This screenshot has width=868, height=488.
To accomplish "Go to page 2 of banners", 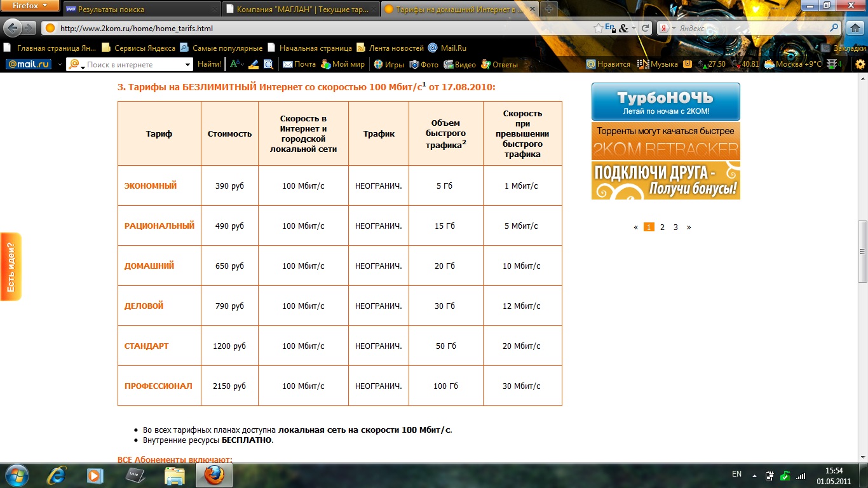I will tap(662, 227).
